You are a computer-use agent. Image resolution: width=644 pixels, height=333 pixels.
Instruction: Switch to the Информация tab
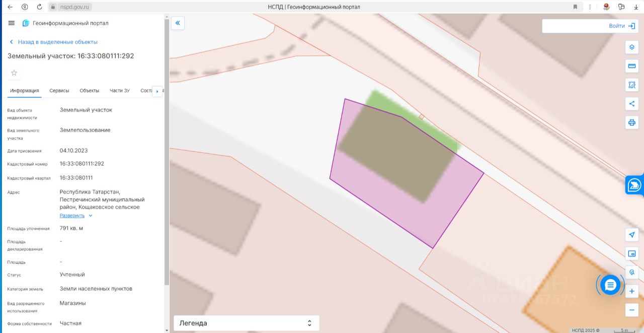pos(25,91)
